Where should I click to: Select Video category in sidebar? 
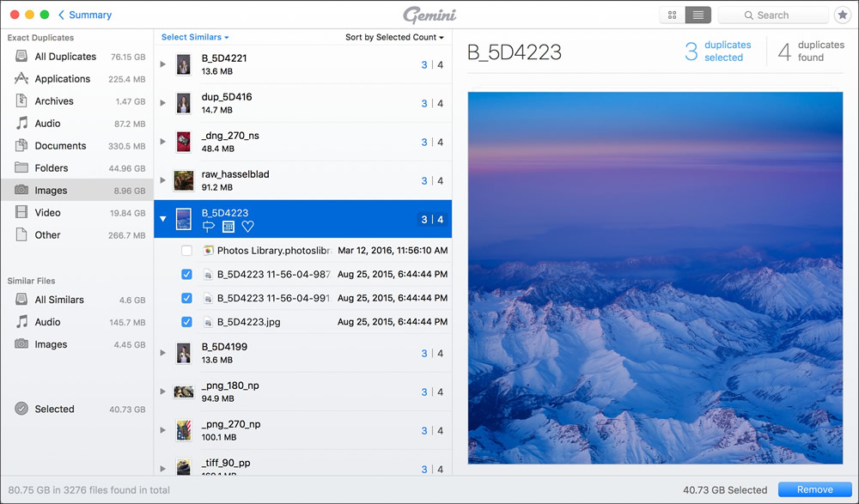tap(48, 213)
